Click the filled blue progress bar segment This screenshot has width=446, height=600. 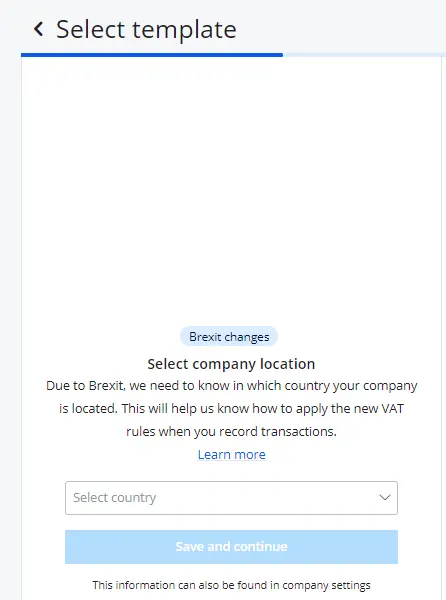[x=152, y=55]
